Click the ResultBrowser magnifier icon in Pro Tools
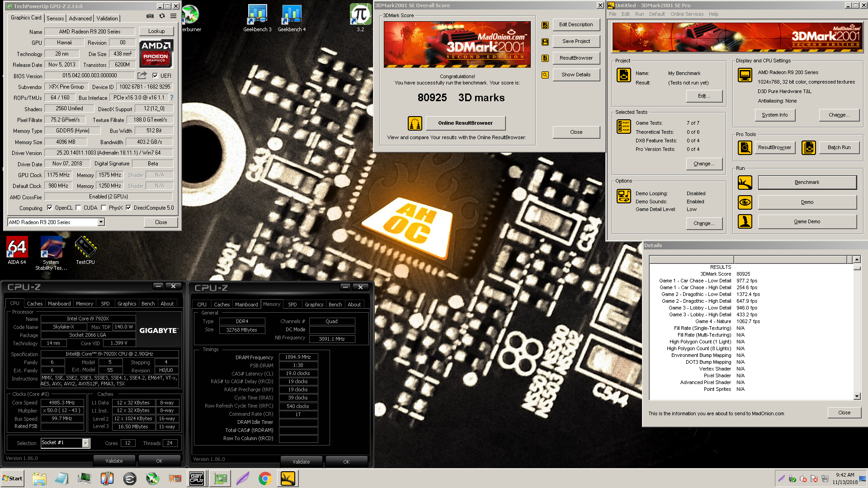Viewport: 868px width, 488px height. [x=745, y=147]
